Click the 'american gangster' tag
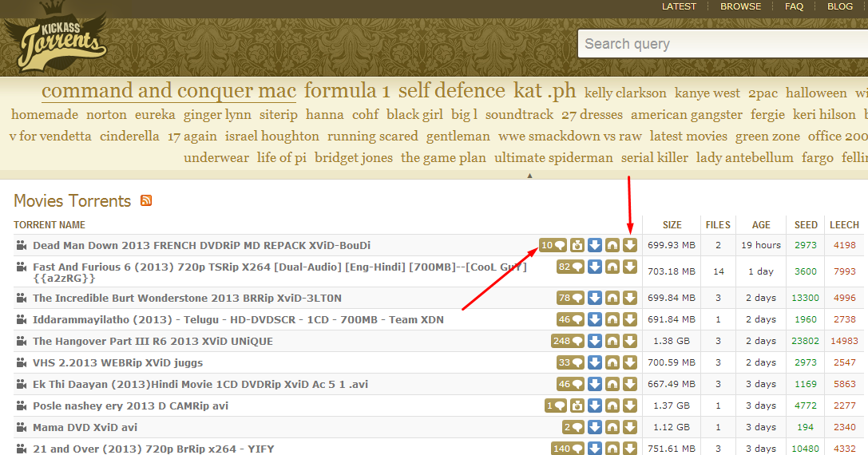Screen dimensions: 868x455 click(x=687, y=115)
